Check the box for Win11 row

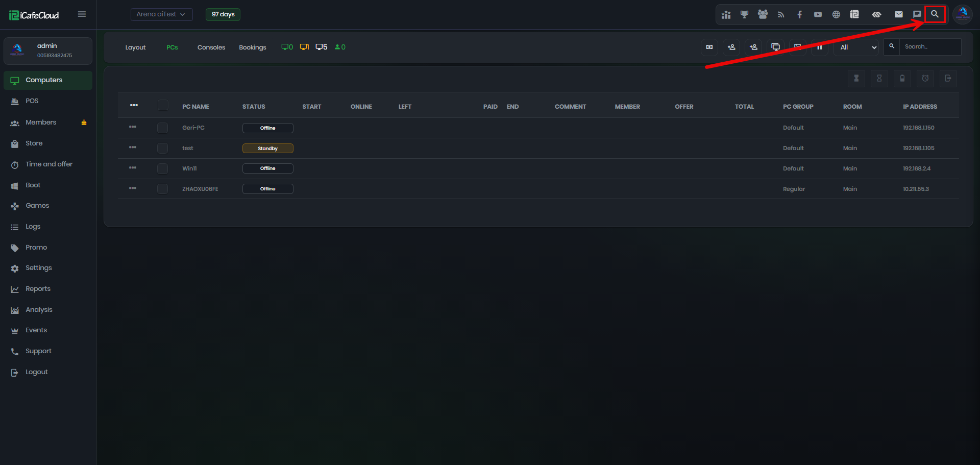[x=163, y=168]
